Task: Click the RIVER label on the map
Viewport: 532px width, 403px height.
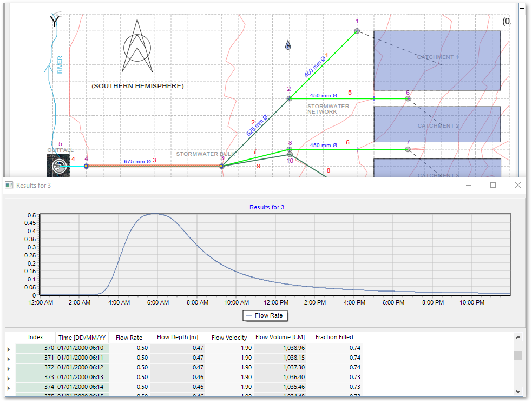Action: coord(60,65)
